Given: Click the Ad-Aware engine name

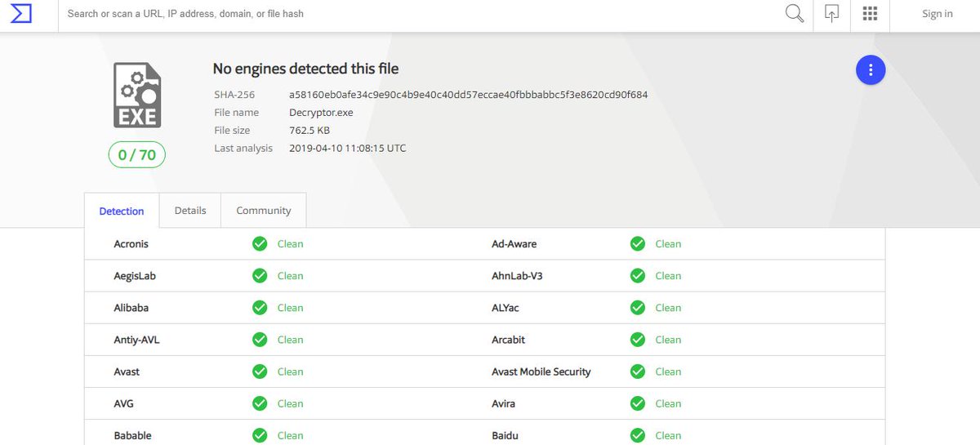Looking at the screenshot, I should (x=514, y=244).
